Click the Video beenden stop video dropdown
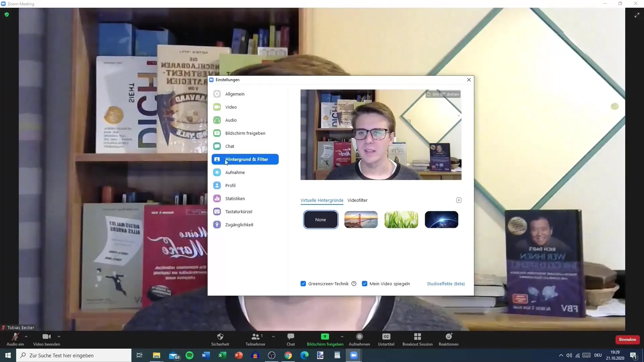This screenshot has width=644, height=362. pyautogui.click(x=58, y=337)
